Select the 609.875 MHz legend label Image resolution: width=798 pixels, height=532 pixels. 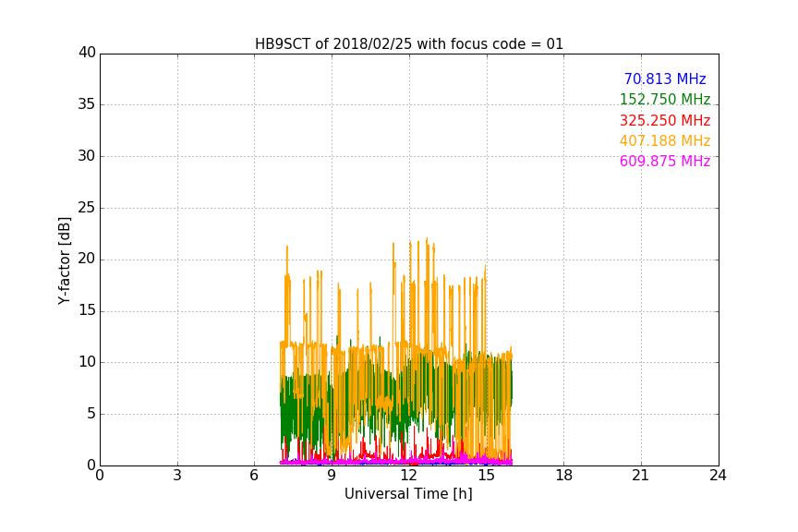pyautogui.click(x=665, y=162)
